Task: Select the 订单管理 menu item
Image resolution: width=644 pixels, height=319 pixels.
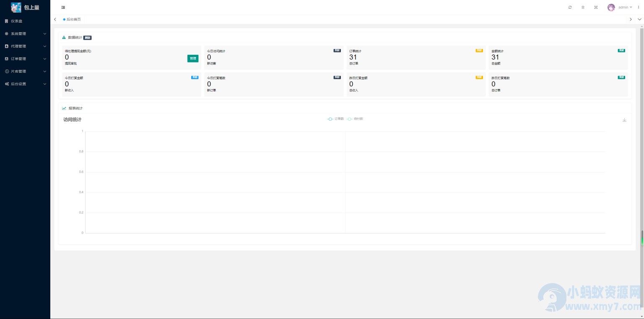Action: tap(25, 59)
